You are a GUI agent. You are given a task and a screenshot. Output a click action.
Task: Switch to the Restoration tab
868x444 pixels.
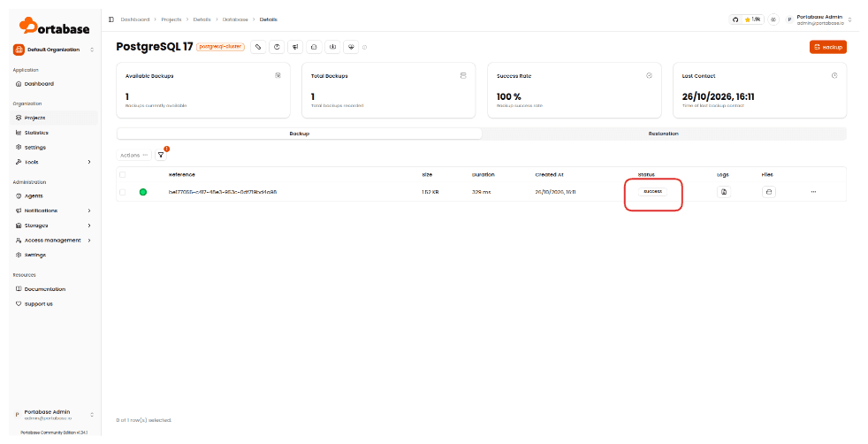coord(663,134)
